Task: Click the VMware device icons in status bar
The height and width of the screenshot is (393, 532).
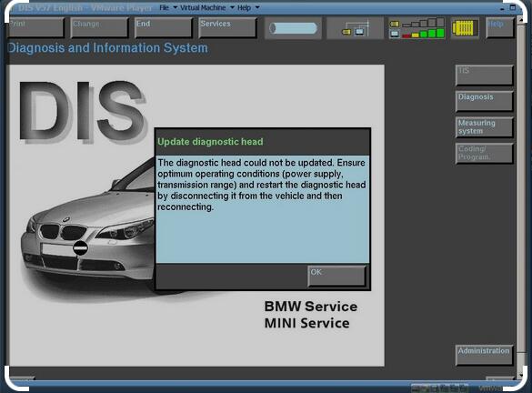Action: pos(439,388)
